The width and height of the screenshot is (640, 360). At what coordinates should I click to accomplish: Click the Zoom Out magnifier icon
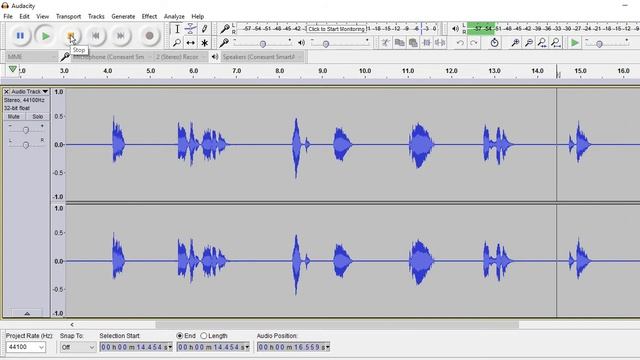click(x=529, y=42)
